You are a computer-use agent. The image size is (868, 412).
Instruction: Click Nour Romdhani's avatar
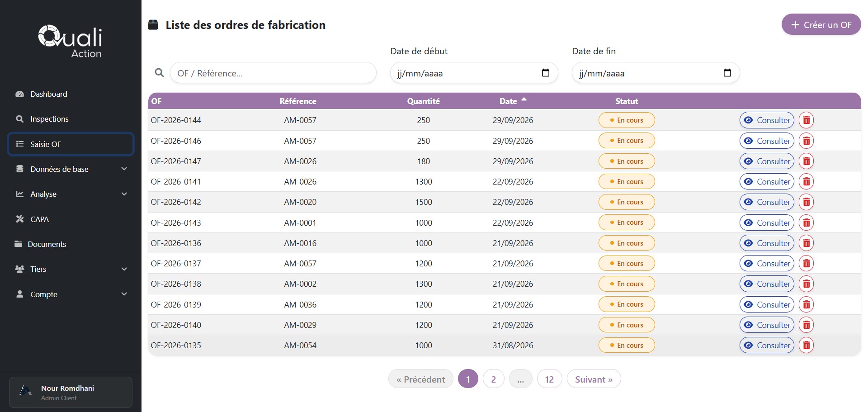click(26, 392)
